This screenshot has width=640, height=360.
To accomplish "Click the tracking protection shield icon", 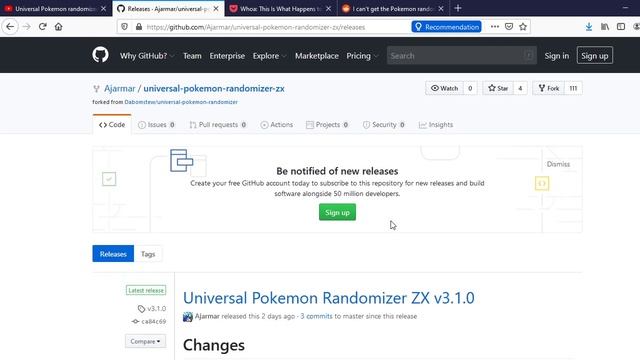I will (124, 27).
